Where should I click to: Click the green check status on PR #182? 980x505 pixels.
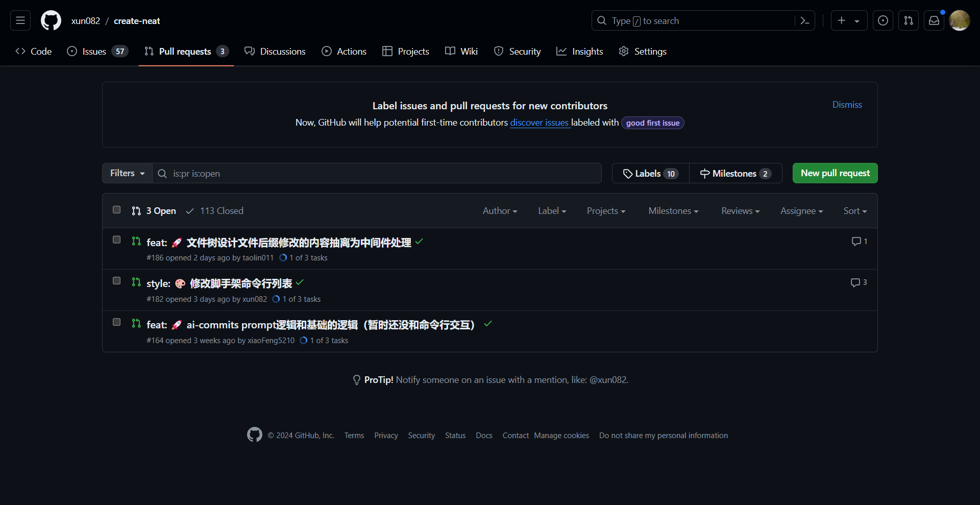click(x=300, y=282)
